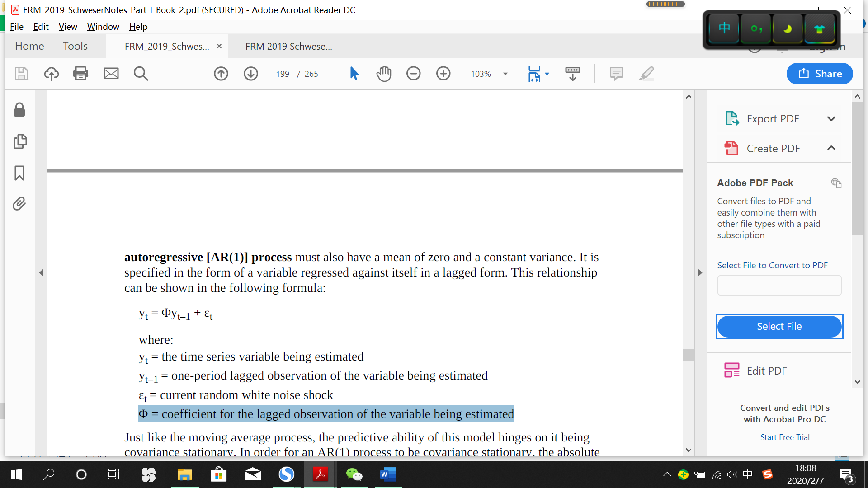Open the zoom level 103% dropdown
This screenshot has width=868, height=488.
point(505,74)
